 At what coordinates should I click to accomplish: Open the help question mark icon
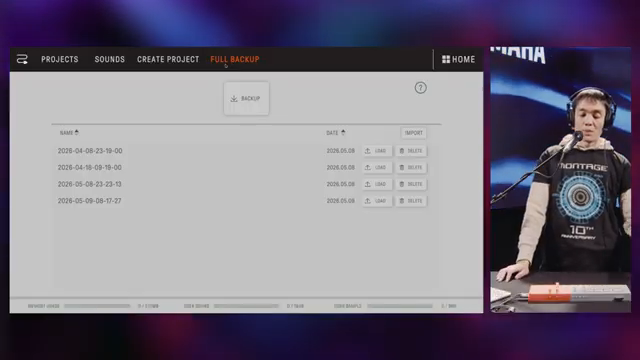(x=420, y=88)
